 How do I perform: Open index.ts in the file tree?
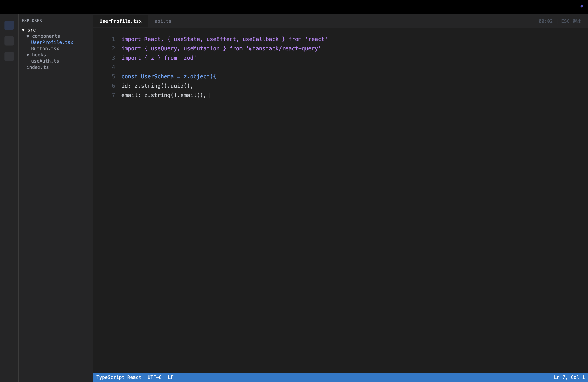coord(38,67)
